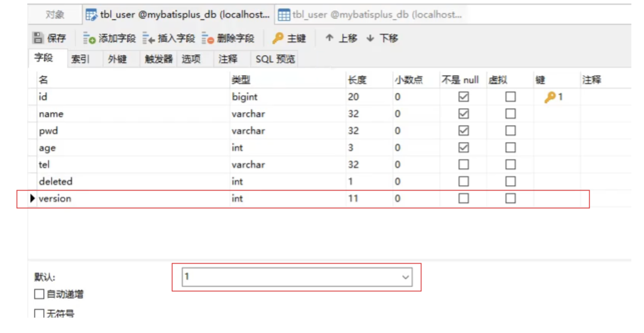Open the SQL 预览 preview tab
This screenshot has height=333, width=644.
(275, 59)
